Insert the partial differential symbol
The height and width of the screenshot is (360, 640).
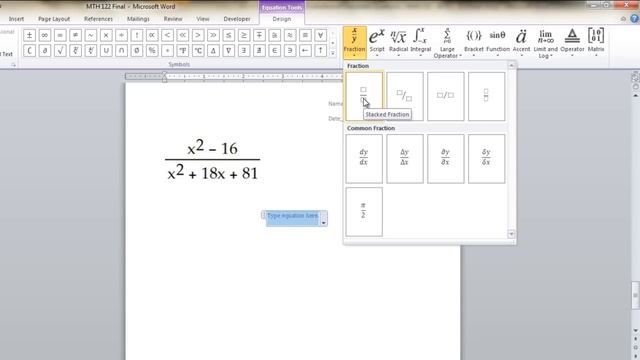pyautogui.click(x=44, y=51)
